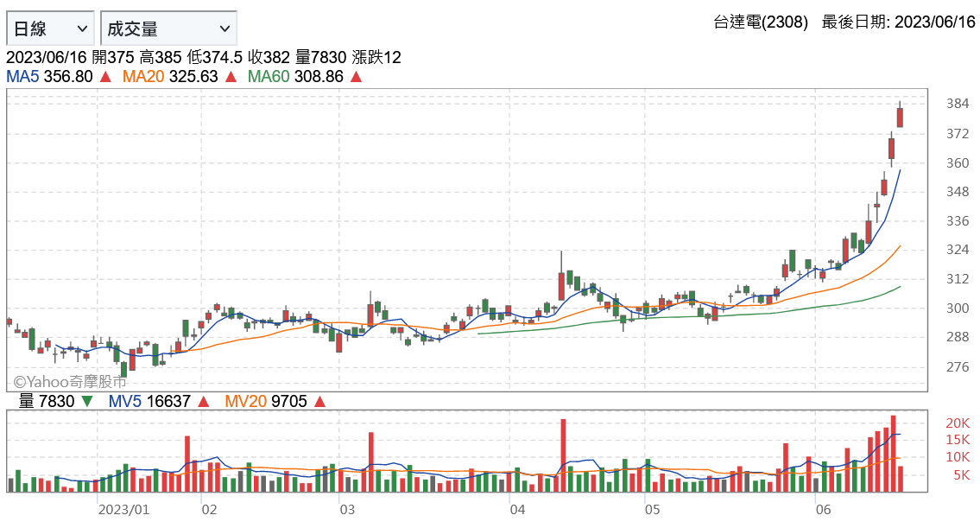Click the 10K volume axis label
Image resolution: width=980 pixels, height=528 pixels.
click(958, 457)
